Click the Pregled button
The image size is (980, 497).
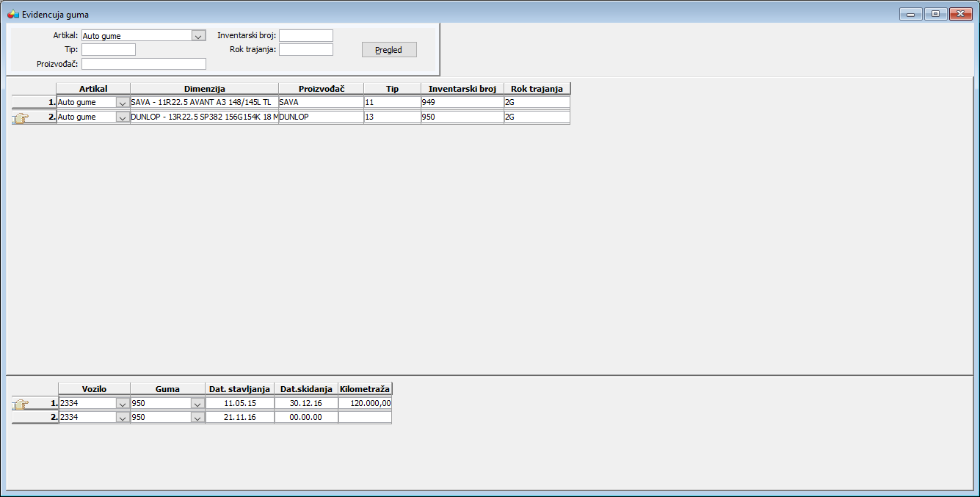click(x=389, y=50)
